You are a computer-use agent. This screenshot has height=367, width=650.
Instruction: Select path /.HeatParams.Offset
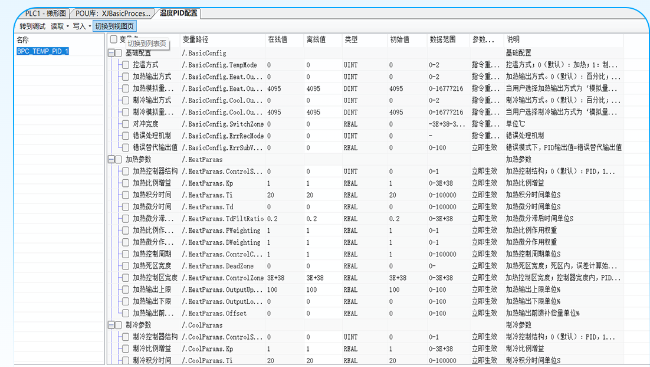tap(214, 314)
